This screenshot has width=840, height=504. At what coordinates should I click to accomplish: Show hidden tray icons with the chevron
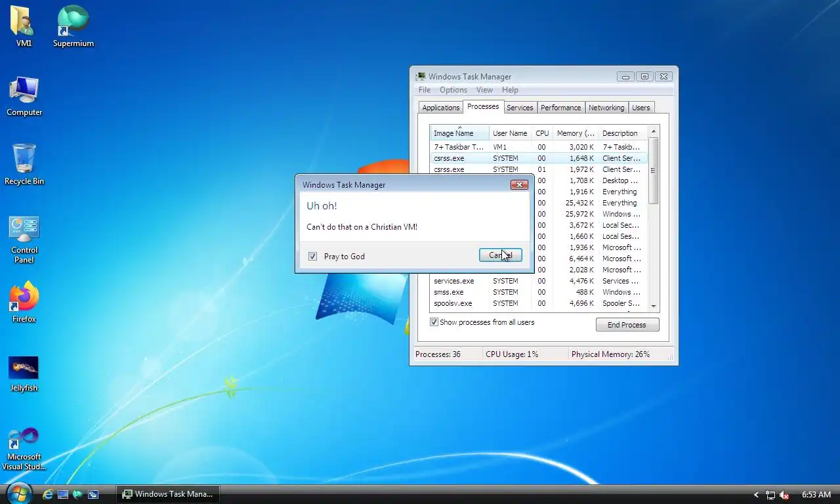coord(756,495)
